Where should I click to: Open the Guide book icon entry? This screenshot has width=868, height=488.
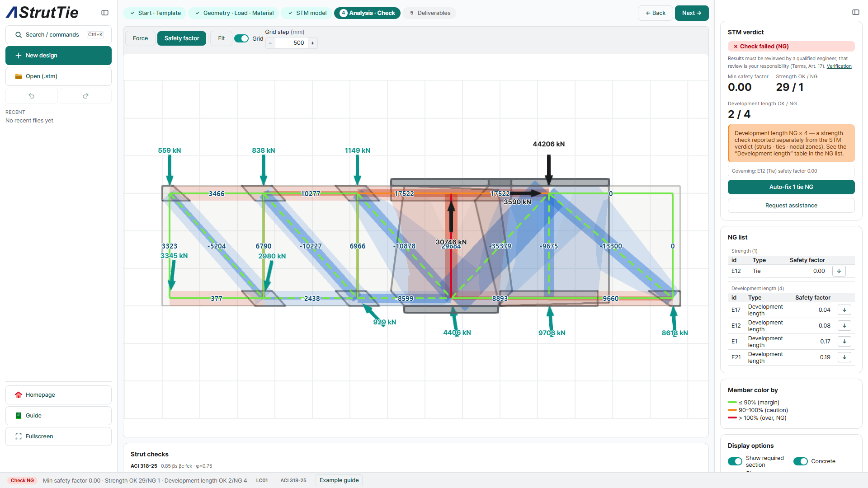[58, 416]
